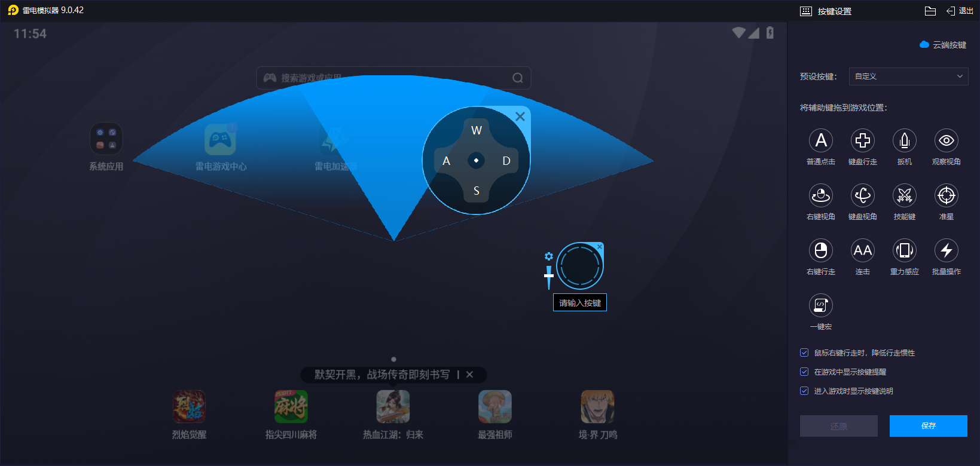
Task: Open the keymap folder icon in title bar
Action: point(930,11)
